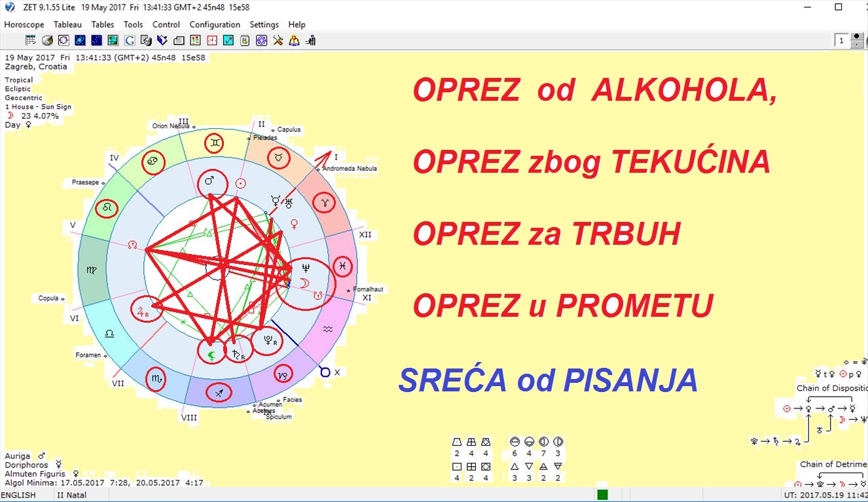Open the Configuration menu

point(215,24)
